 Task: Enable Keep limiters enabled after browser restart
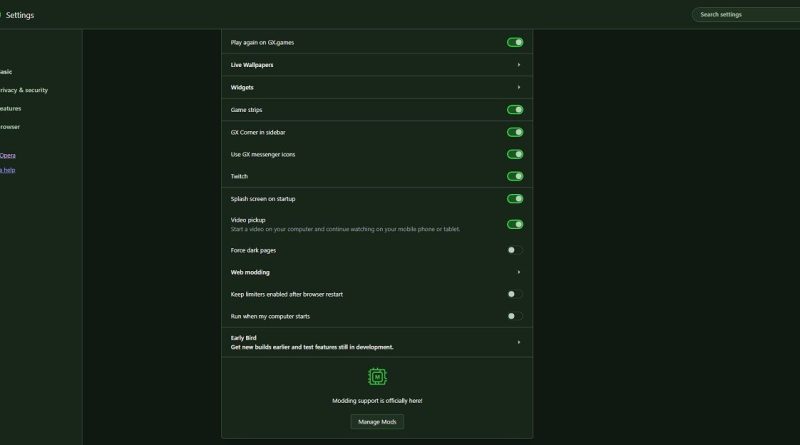pyautogui.click(x=515, y=294)
